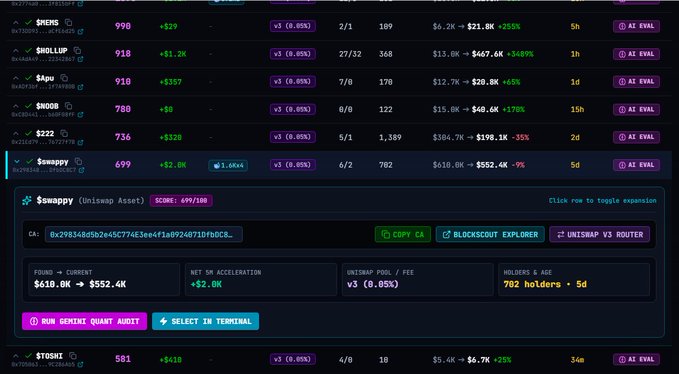Image resolution: width=679 pixels, height=374 pixels.
Task: Click the 'Click row to toggle expansion' hint
Action: tap(602, 201)
